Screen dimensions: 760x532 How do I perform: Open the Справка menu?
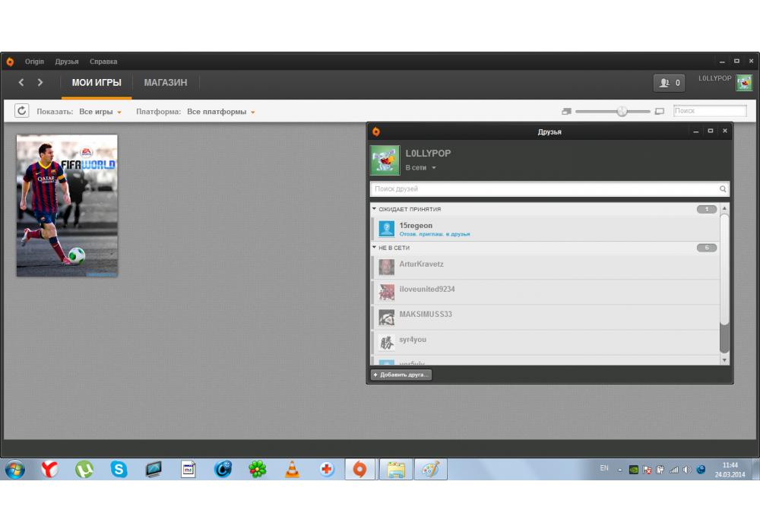click(x=103, y=62)
